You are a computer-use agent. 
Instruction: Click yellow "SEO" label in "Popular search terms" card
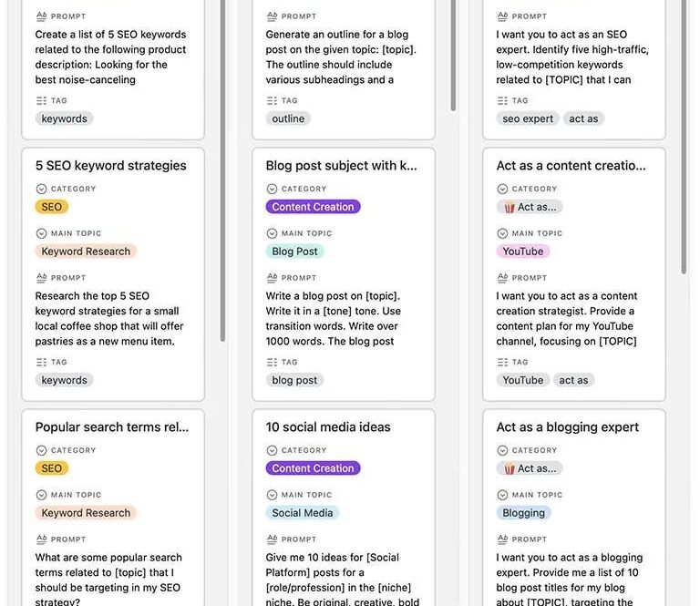[51, 468]
